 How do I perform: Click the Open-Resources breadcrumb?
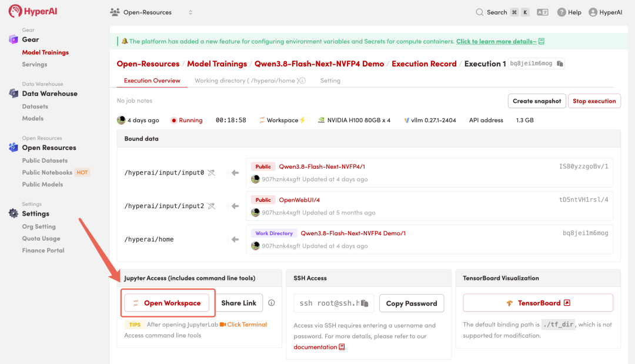148,64
